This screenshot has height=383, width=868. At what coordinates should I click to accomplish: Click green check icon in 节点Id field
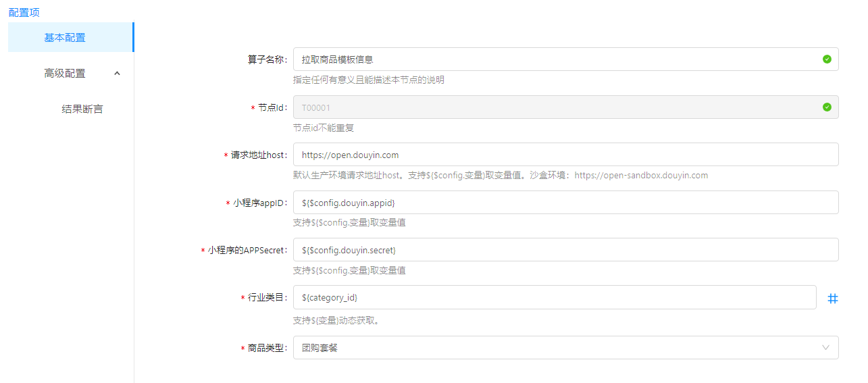tap(827, 107)
